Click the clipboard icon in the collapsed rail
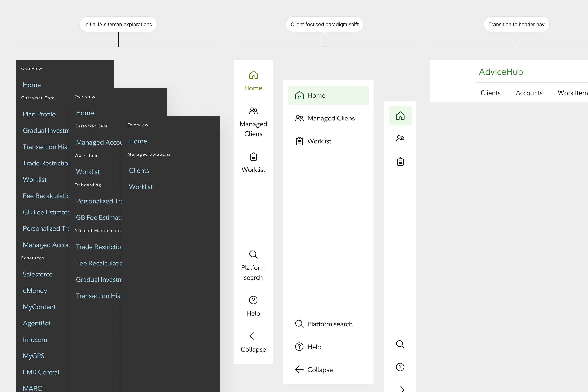 pos(400,161)
